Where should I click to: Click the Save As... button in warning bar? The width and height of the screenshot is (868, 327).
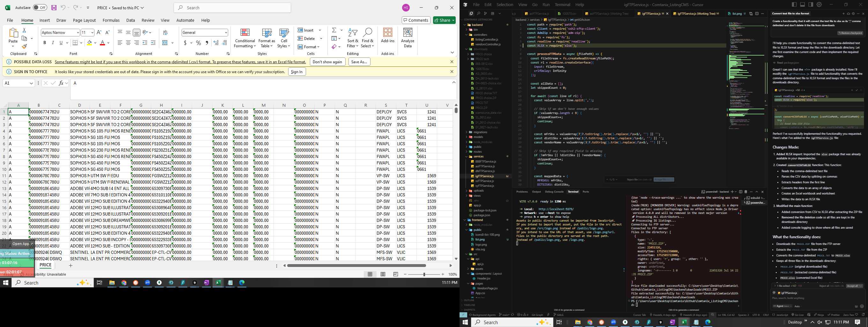359,62
